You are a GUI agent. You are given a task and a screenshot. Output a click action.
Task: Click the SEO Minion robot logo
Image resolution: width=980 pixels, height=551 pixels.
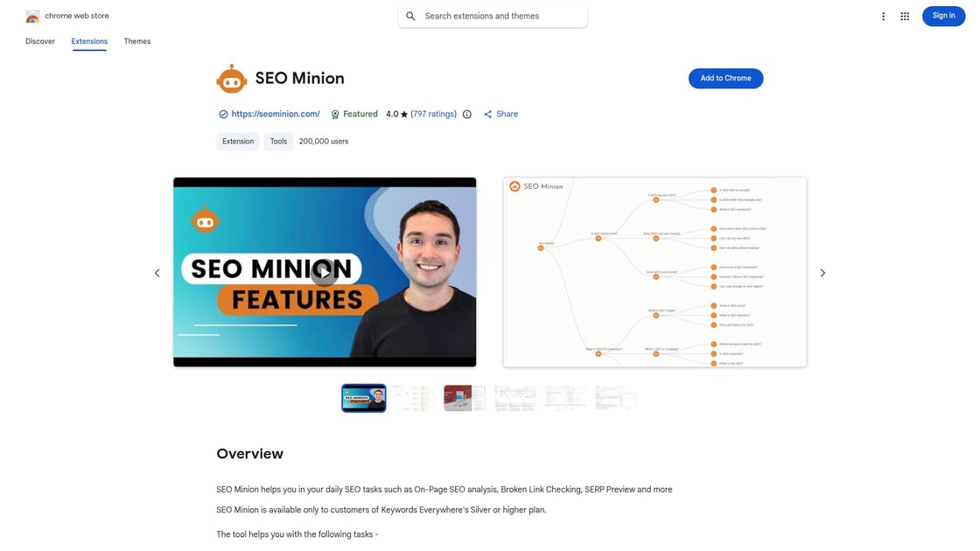pos(231,79)
